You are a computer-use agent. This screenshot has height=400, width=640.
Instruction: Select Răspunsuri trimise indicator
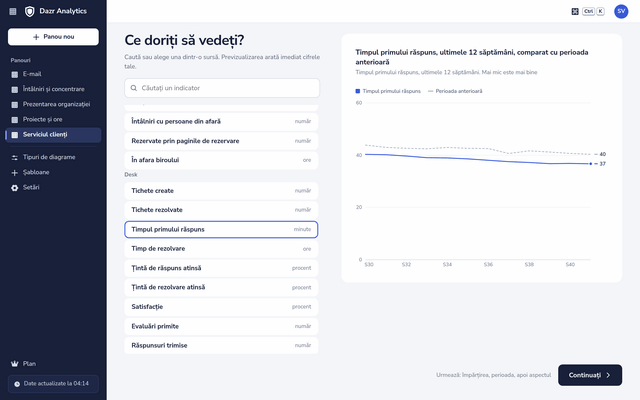coord(221,345)
